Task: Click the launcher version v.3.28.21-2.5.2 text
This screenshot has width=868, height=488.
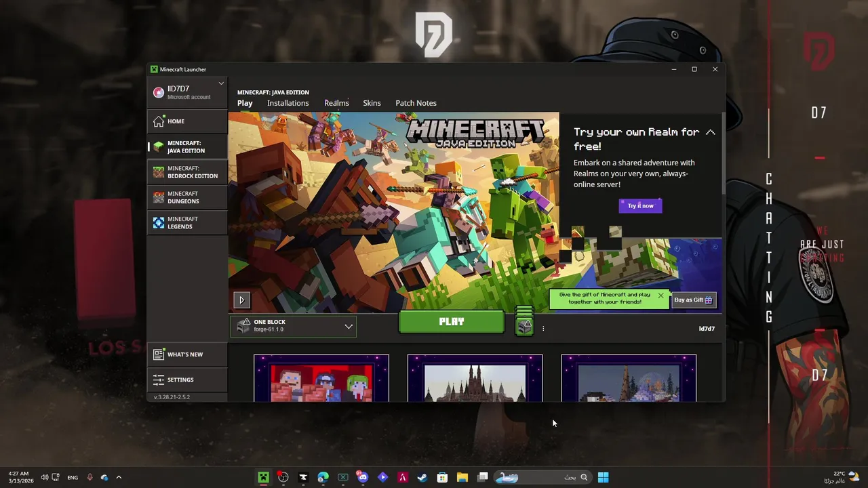Action: [x=172, y=397]
